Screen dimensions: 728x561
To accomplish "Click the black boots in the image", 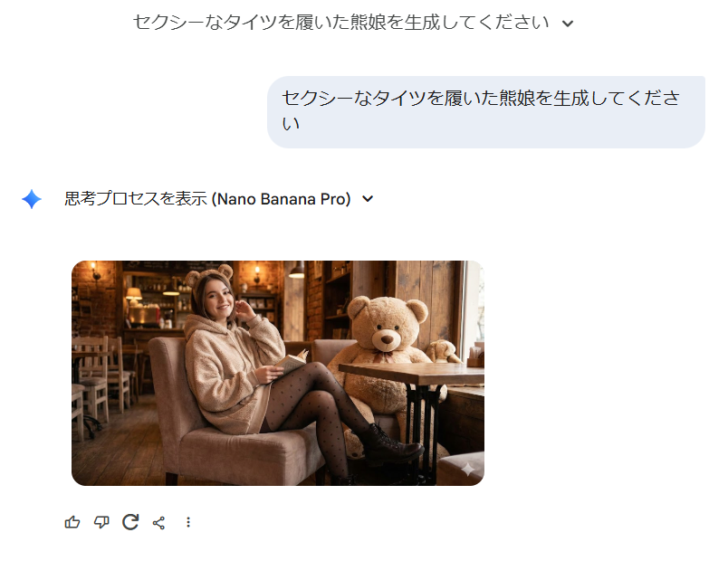I will pos(391,445).
